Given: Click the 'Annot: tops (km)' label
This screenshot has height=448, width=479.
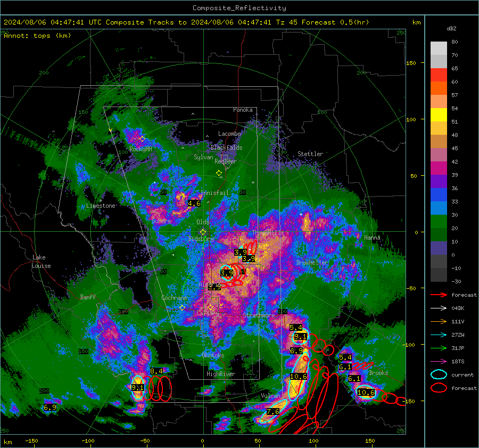Looking at the screenshot, I should [x=37, y=36].
